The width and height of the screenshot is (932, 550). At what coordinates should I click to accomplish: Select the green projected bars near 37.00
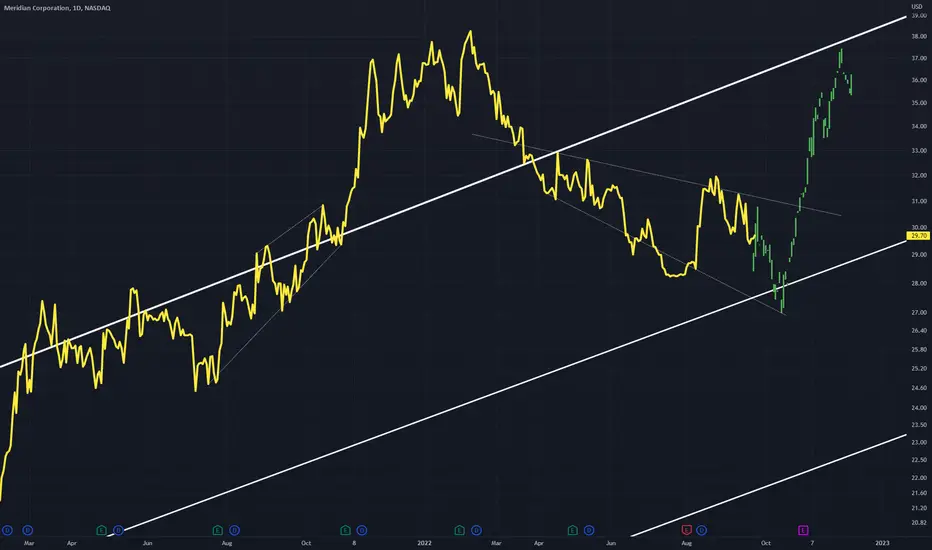coord(840,58)
